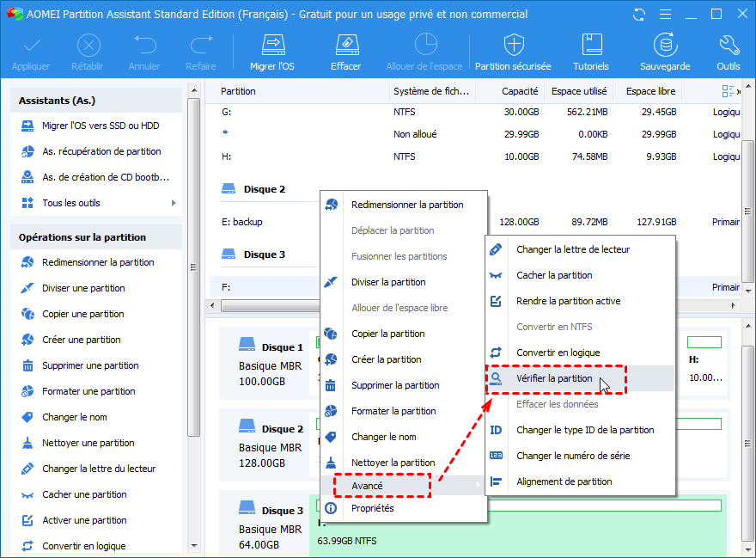The image size is (756, 558).
Task: Choose Supprimer la partition in the context menu
Action: [x=405, y=385]
